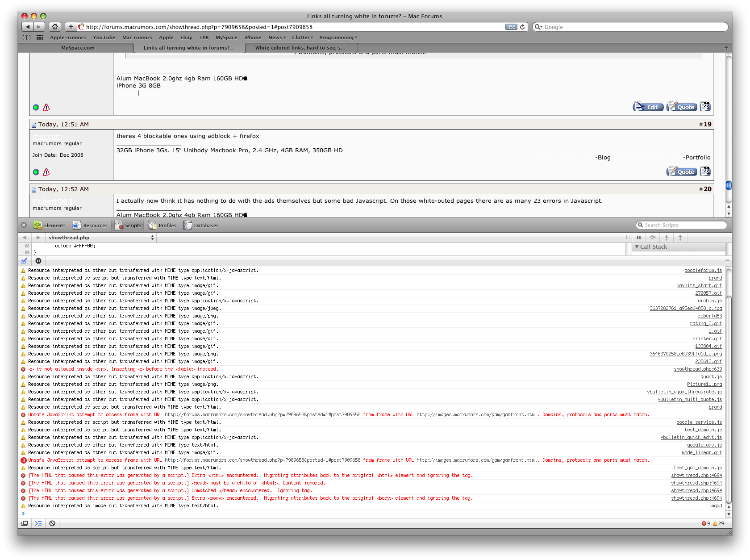Viewport: 750px width, 560px height.
Task: Multi-quote icon on post #19
Action: 705,171
